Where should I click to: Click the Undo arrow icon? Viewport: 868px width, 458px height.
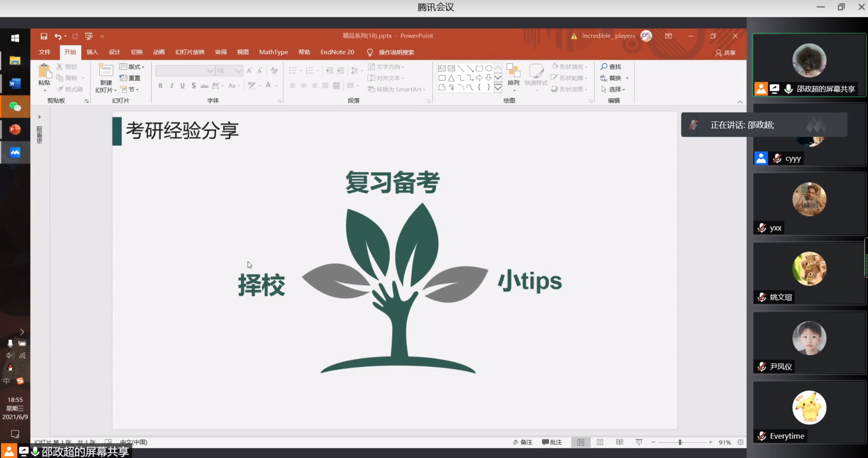[x=58, y=36]
